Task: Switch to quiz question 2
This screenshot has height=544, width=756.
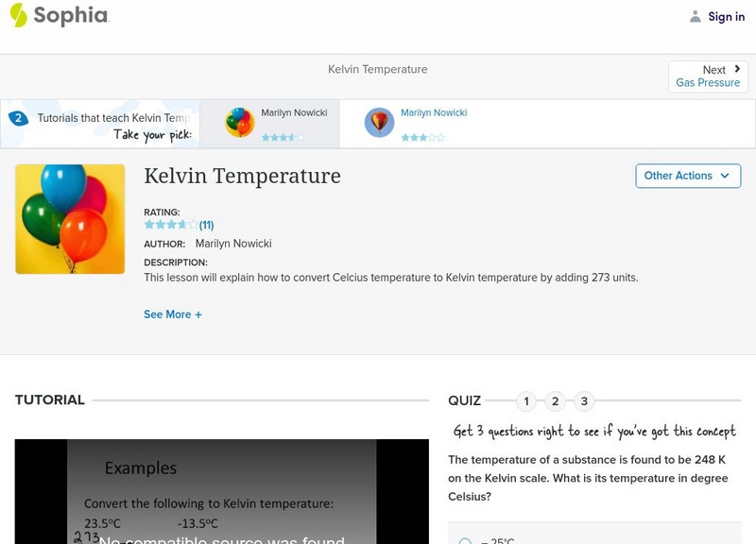Action: 556,401
